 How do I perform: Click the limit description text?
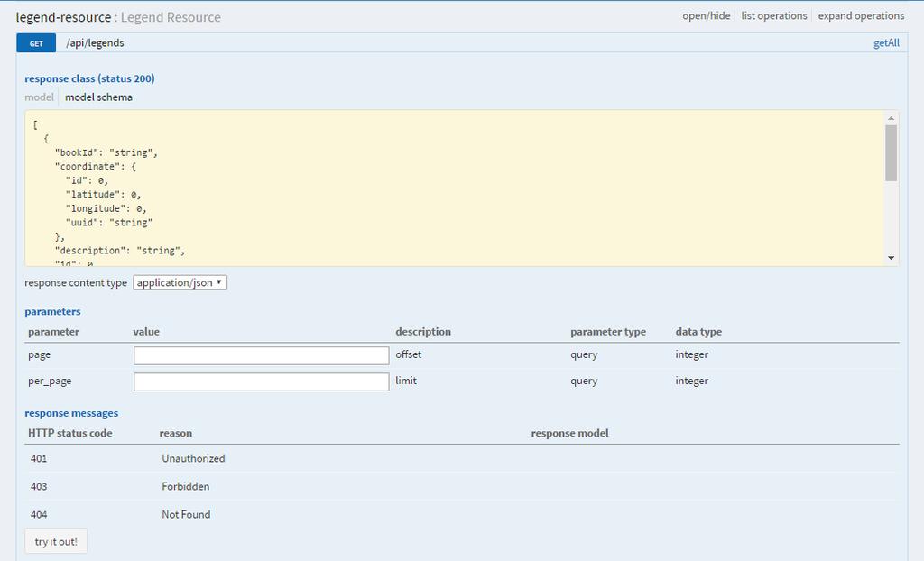pos(406,381)
